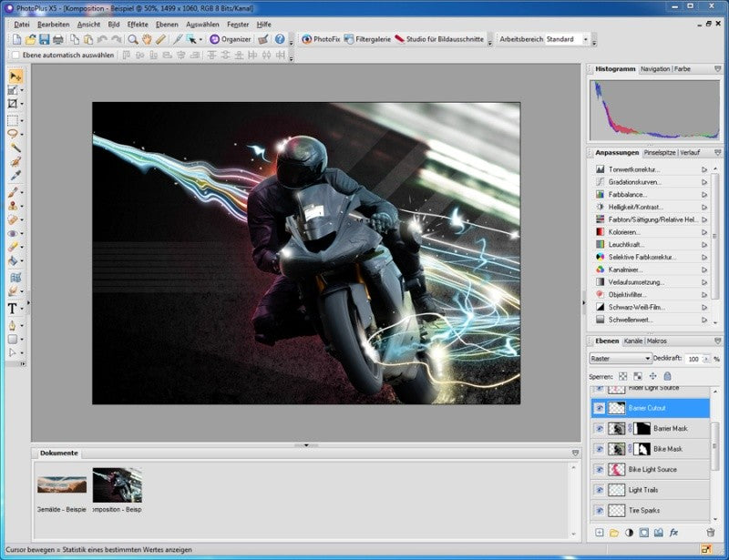
Task: Hide the Bike Mask layer
Action: [x=600, y=449]
